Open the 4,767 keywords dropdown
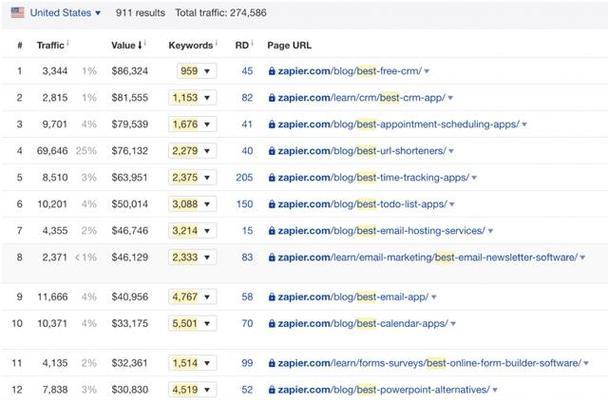The width and height of the screenshot is (608, 400). 192,297
